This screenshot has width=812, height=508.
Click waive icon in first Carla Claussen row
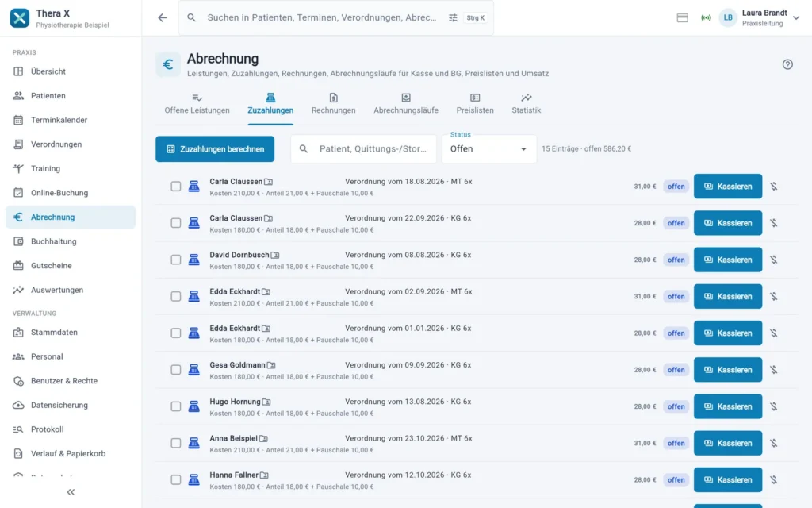coord(774,186)
